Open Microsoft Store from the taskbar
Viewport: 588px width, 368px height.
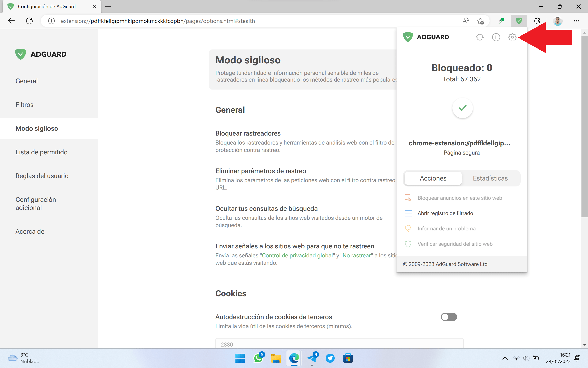pyautogui.click(x=348, y=358)
